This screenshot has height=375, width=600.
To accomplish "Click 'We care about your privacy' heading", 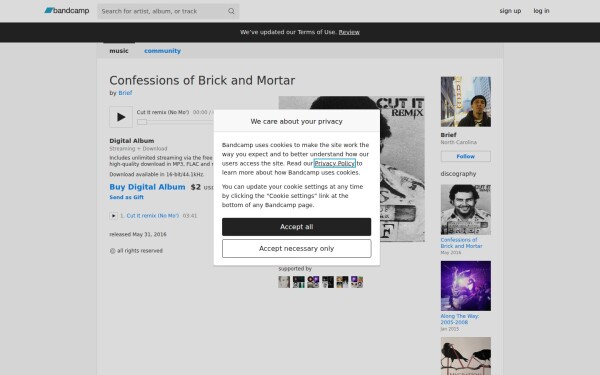I will (x=297, y=121).
